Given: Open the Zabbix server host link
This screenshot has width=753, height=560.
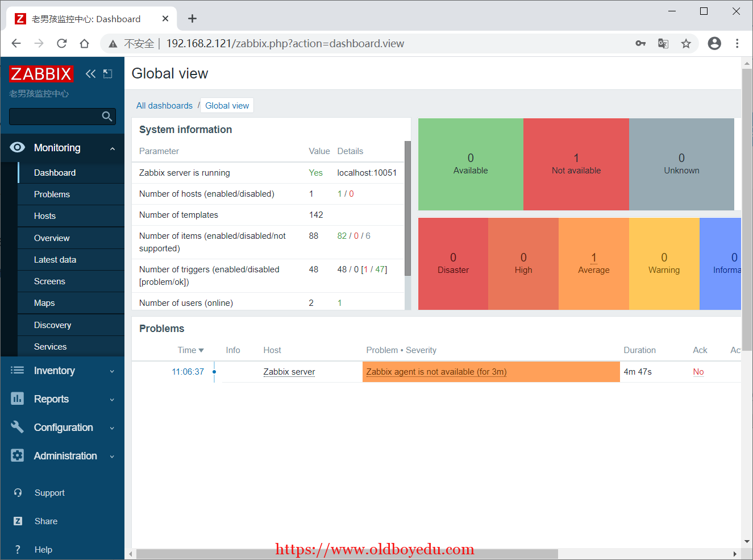Looking at the screenshot, I should pyautogui.click(x=289, y=372).
